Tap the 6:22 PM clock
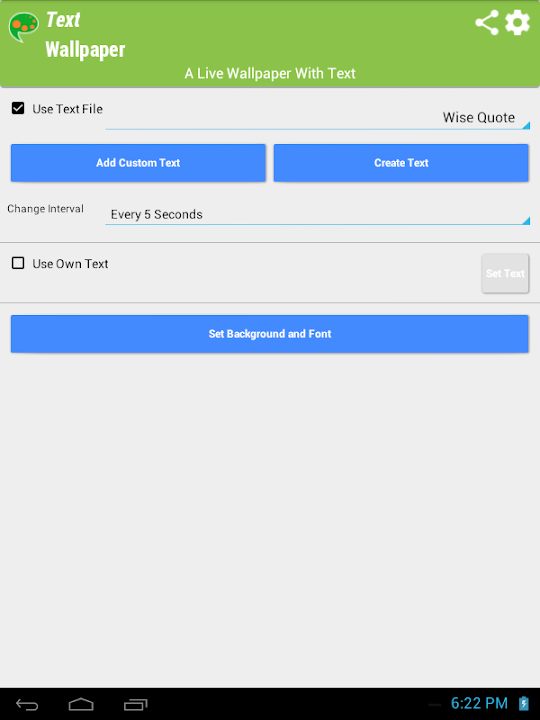 tap(479, 703)
